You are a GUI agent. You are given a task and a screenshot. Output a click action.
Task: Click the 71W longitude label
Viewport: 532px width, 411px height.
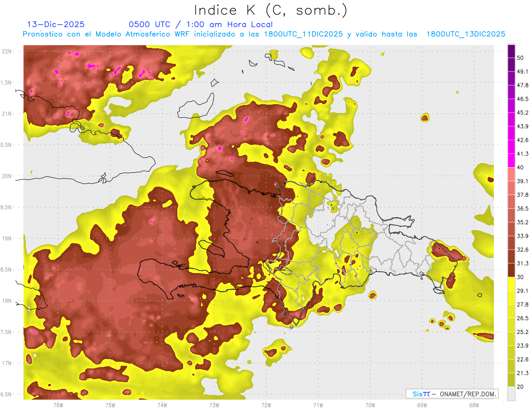coord(318,405)
